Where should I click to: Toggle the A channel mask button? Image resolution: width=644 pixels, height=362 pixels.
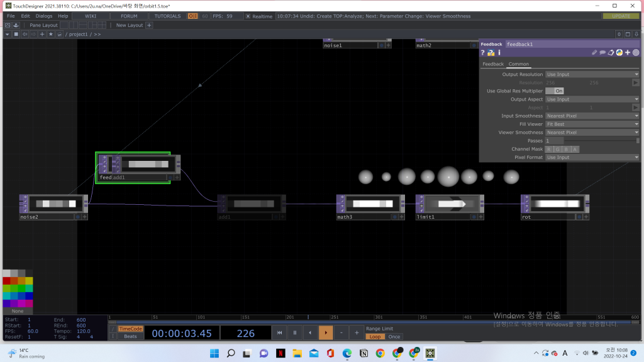(x=575, y=149)
